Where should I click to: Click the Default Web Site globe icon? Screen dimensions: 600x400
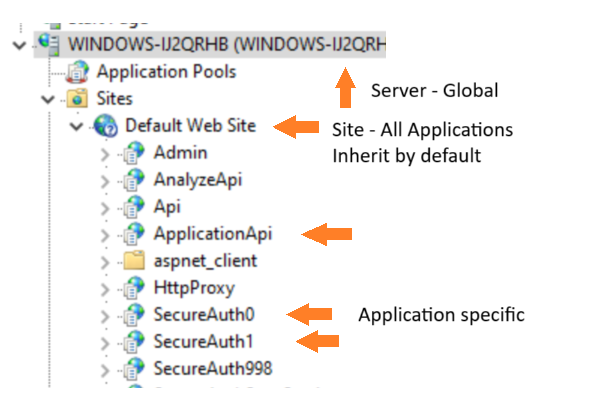coord(105,127)
